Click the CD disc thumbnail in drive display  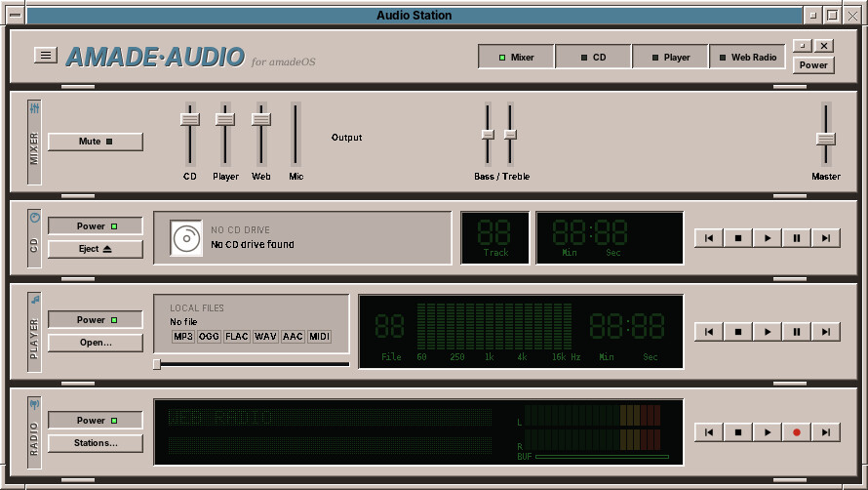(186, 238)
